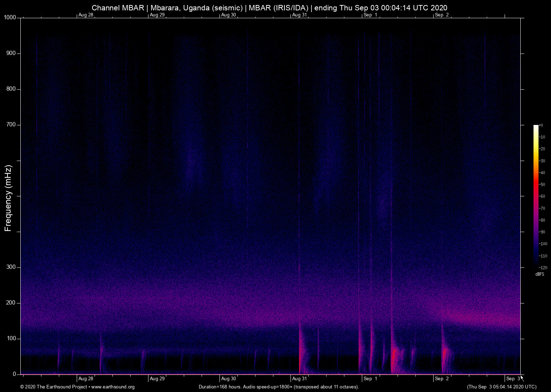This screenshot has width=551, height=392.
Task: Click the 1000 tick on the frequency axis
Action: pyautogui.click(x=10, y=17)
